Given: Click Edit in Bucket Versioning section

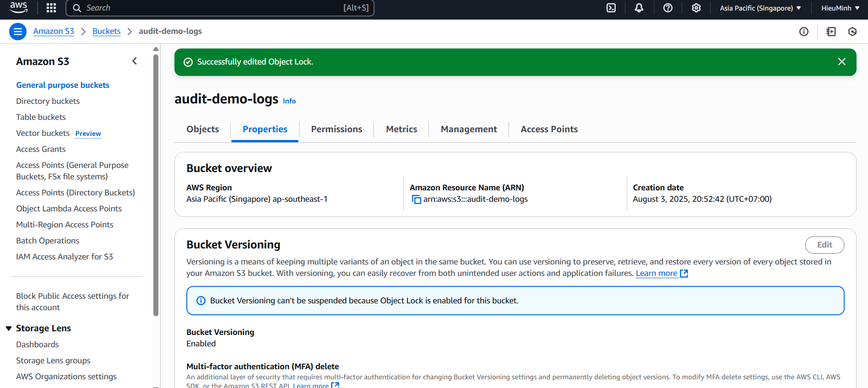Looking at the screenshot, I should click(x=825, y=245).
